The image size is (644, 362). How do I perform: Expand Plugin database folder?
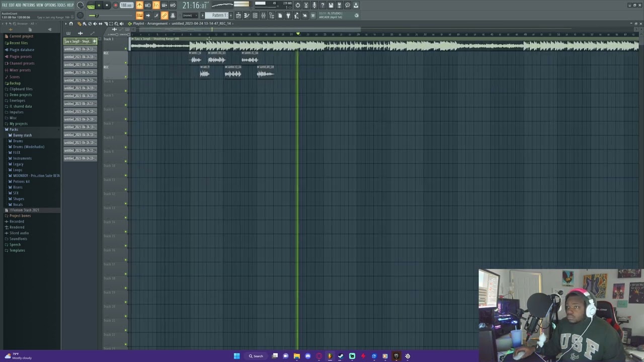tap(22, 50)
